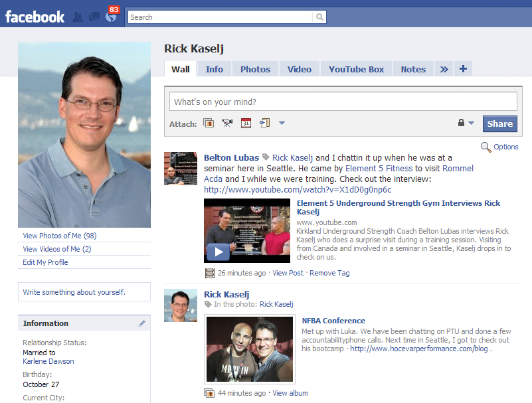Play the interview video thumbnail
Screen dimensions: 532x403
click(247, 230)
